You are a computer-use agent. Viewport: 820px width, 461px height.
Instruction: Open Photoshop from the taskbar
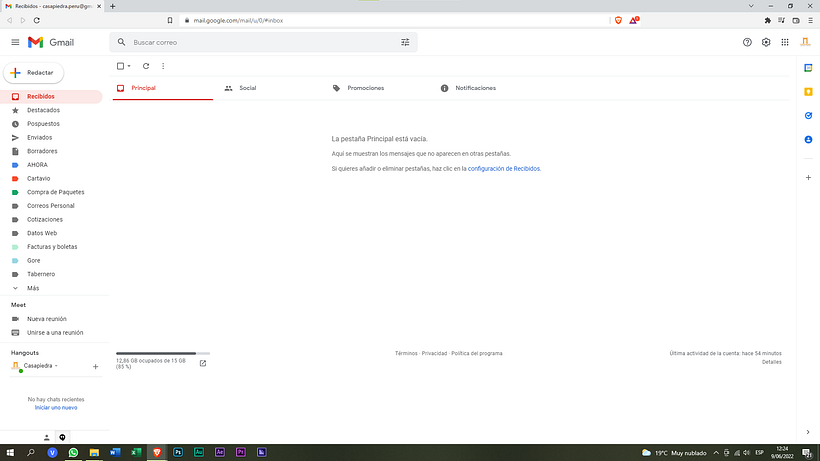178,453
